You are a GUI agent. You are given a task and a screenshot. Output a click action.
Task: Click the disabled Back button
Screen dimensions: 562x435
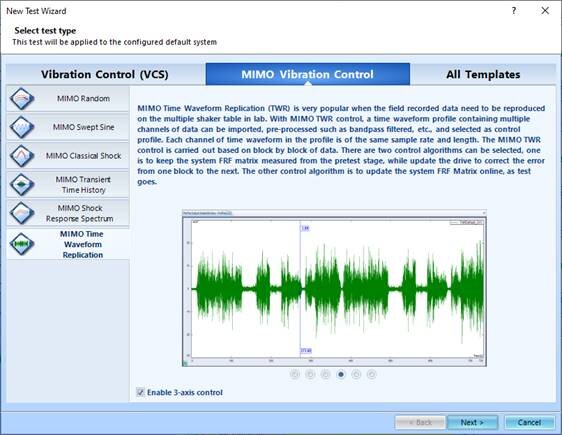pos(420,422)
